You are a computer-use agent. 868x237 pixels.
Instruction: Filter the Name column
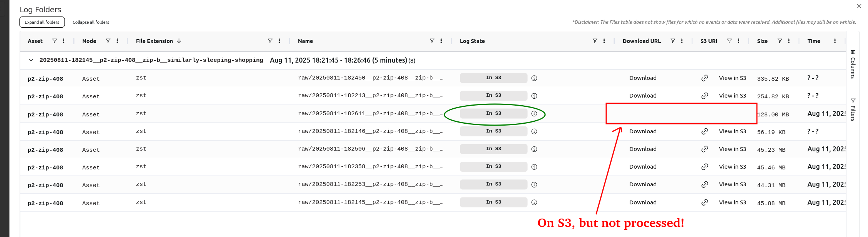pyautogui.click(x=432, y=41)
